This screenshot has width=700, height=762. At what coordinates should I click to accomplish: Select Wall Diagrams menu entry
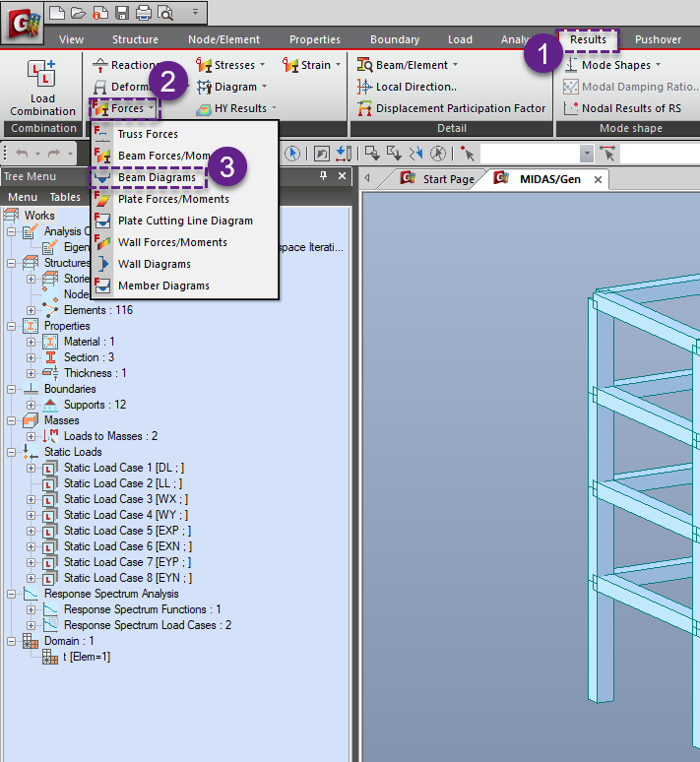185,265
